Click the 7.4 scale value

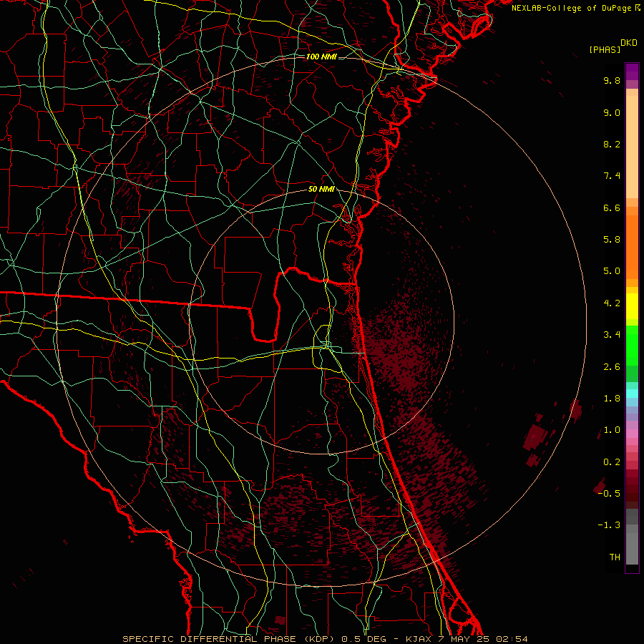pos(612,176)
